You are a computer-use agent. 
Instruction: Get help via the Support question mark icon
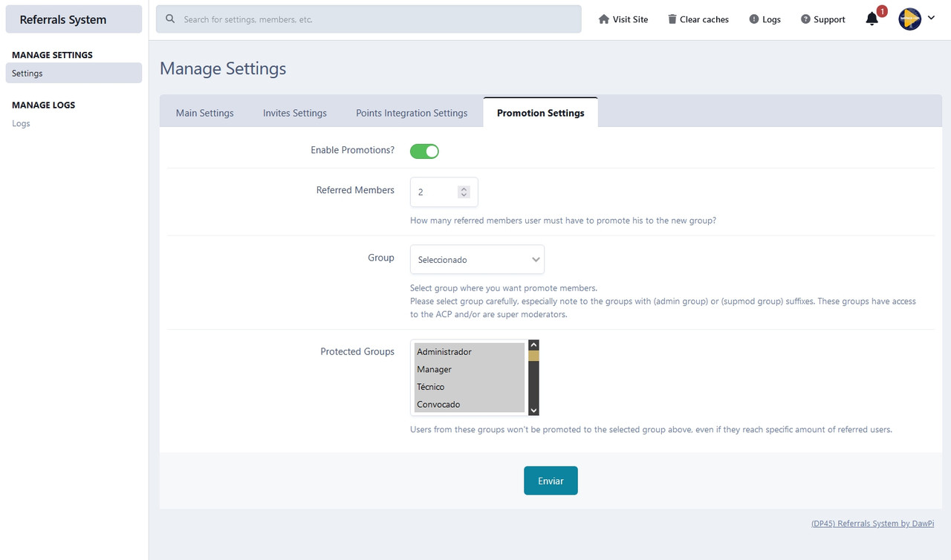point(805,19)
